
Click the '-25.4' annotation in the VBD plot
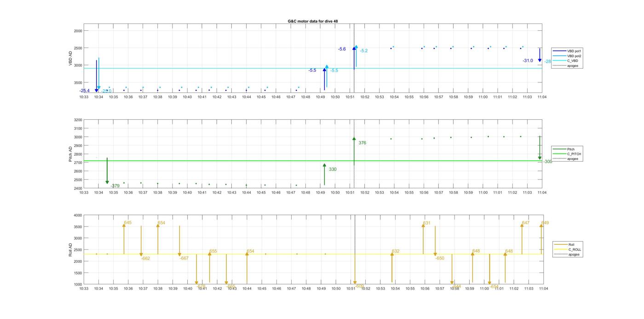(x=85, y=91)
